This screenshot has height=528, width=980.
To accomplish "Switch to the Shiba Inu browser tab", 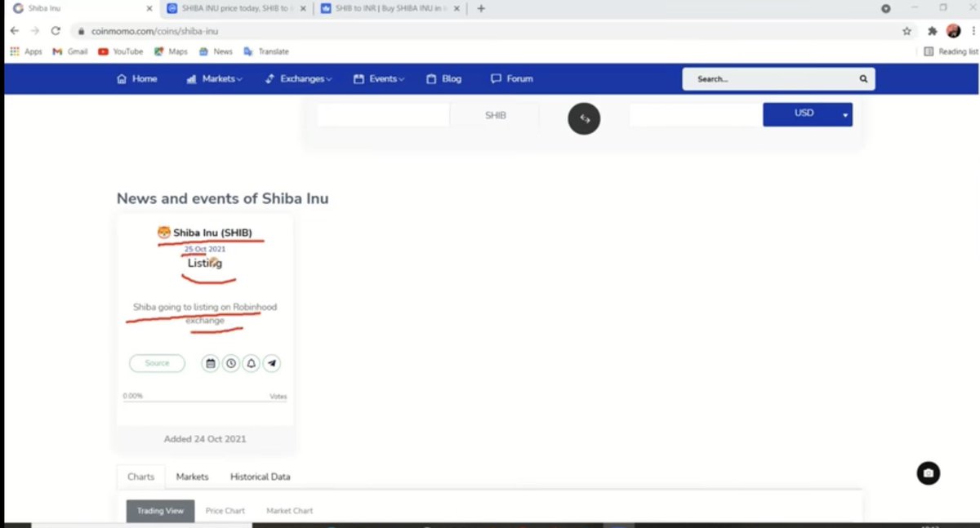I will [78, 8].
